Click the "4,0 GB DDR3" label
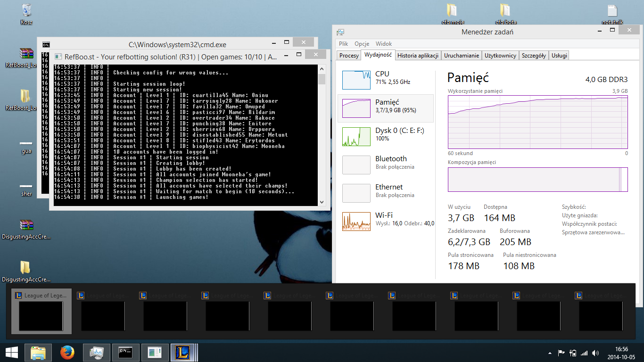 [606, 79]
